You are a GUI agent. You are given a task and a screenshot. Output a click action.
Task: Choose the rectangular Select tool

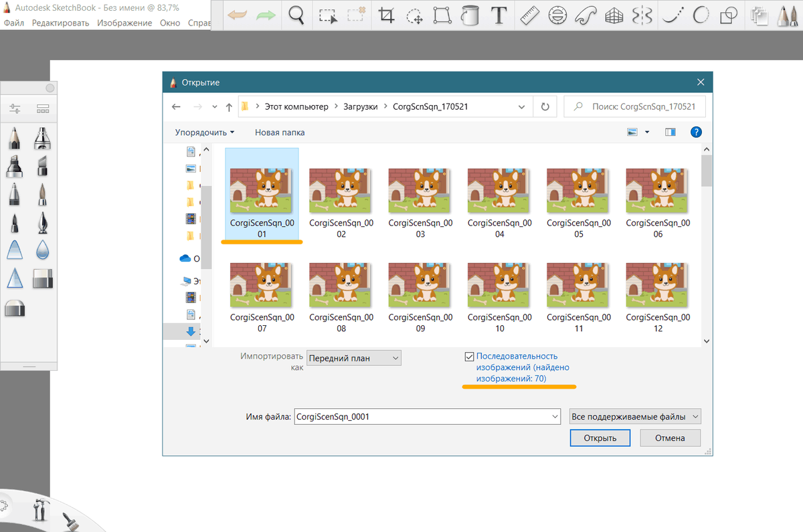point(327,15)
